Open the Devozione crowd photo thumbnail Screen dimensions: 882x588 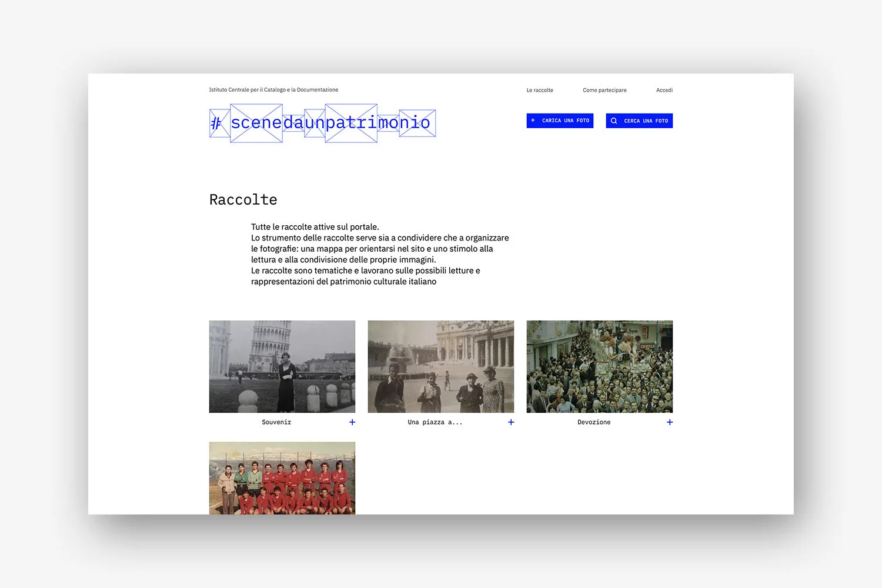[x=600, y=366]
